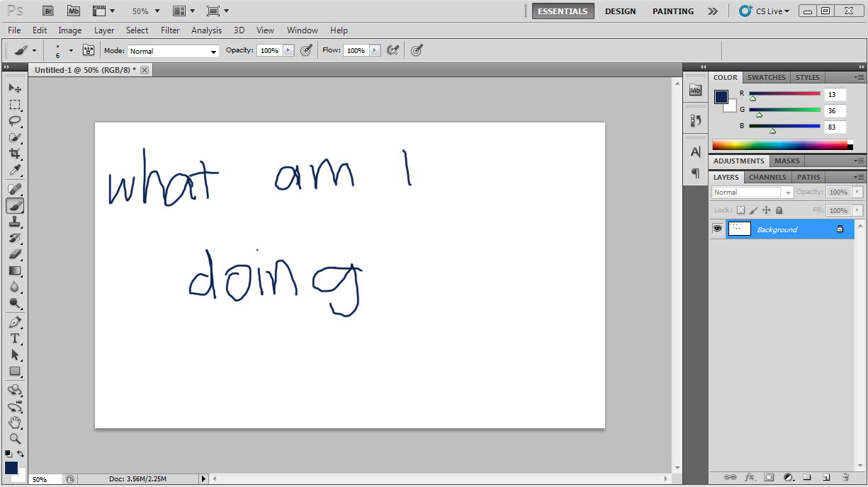The width and height of the screenshot is (868, 487).
Task: Switch to the Swatches tab
Action: pyautogui.click(x=767, y=77)
